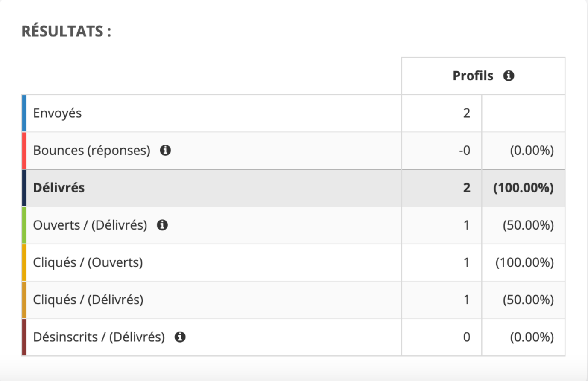The height and width of the screenshot is (381, 588).
Task: Click the Ouverts percentage (50.00%)
Action: tap(528, 225)
